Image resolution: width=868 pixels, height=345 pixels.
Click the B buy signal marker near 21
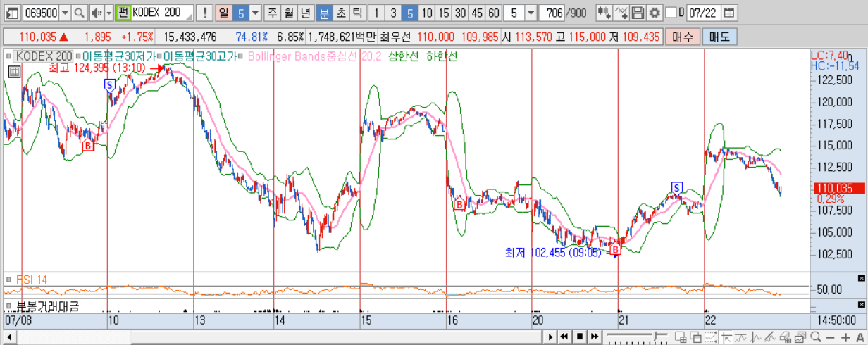615,249
